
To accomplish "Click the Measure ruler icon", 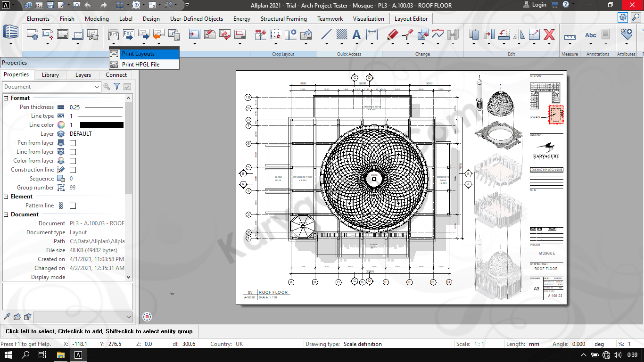I will 570,36.
